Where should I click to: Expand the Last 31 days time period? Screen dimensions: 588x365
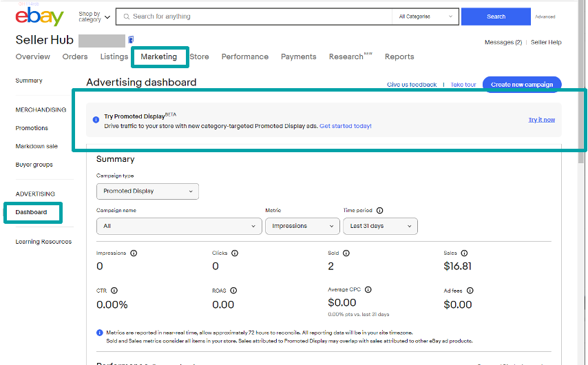pyautogui.click(x=380, y=226)
